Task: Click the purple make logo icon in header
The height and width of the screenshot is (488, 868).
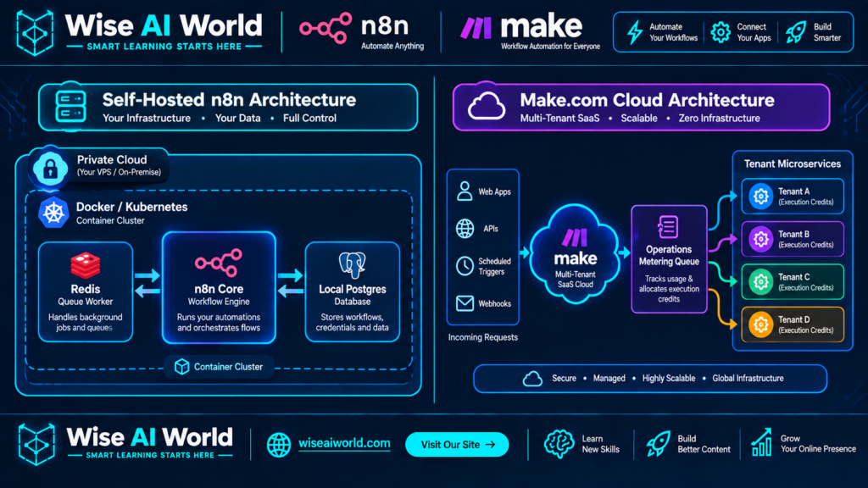Action: [x=476, y=28]
